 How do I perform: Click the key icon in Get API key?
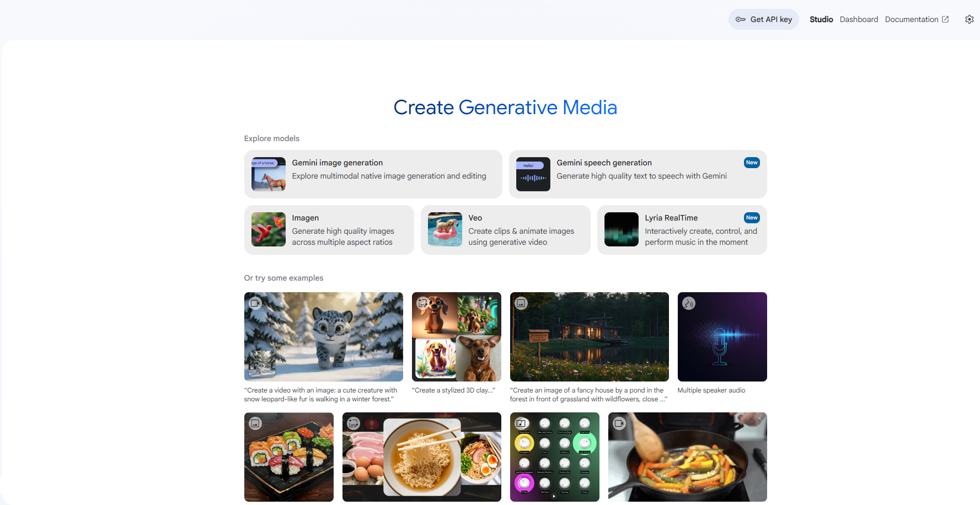(x=741, y=19)
